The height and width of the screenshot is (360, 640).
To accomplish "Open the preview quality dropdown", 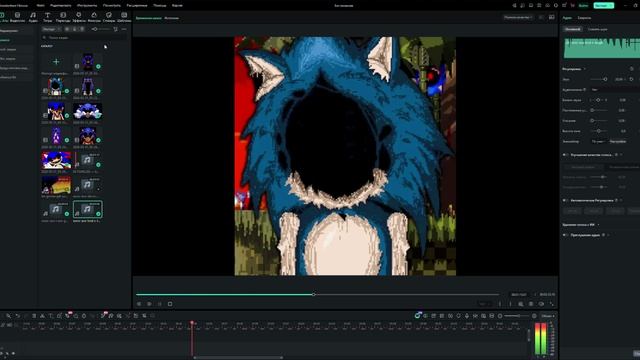I will [518, 17].
